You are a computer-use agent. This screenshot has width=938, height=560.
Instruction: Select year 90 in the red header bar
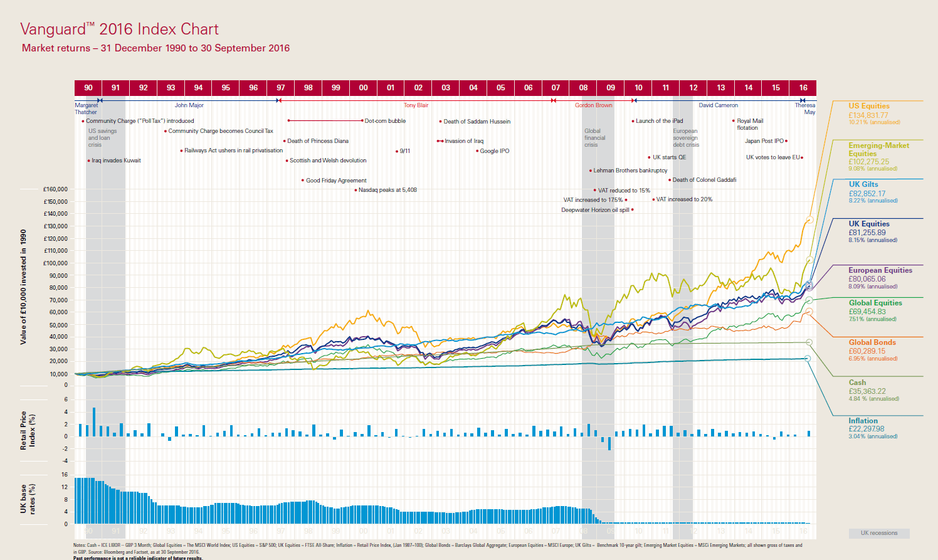[x=88, y=88]
